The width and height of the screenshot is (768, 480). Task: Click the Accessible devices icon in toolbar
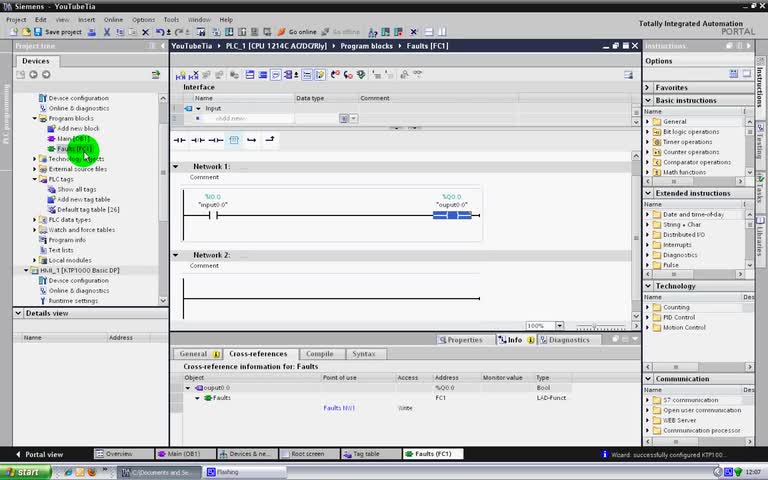click(x=373, y=32)
